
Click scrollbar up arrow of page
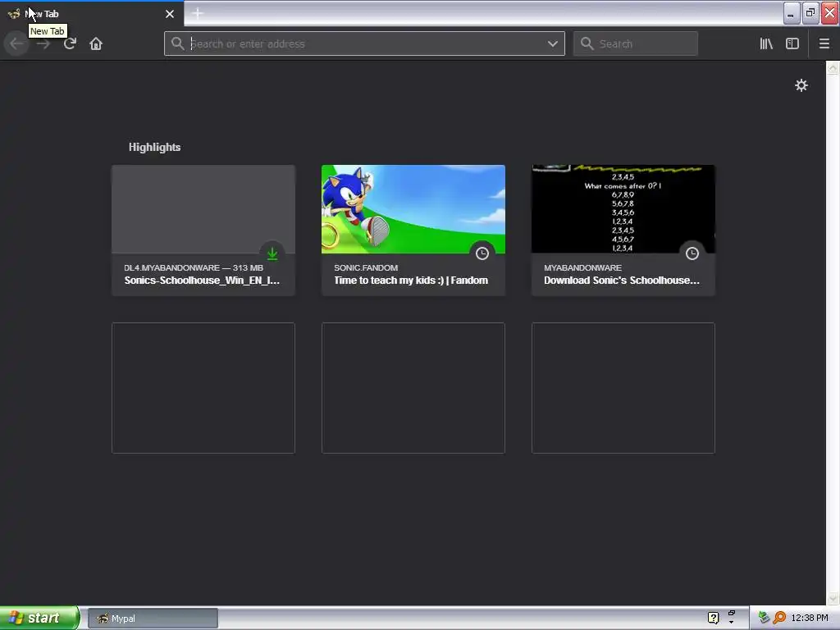pos(833,68)
